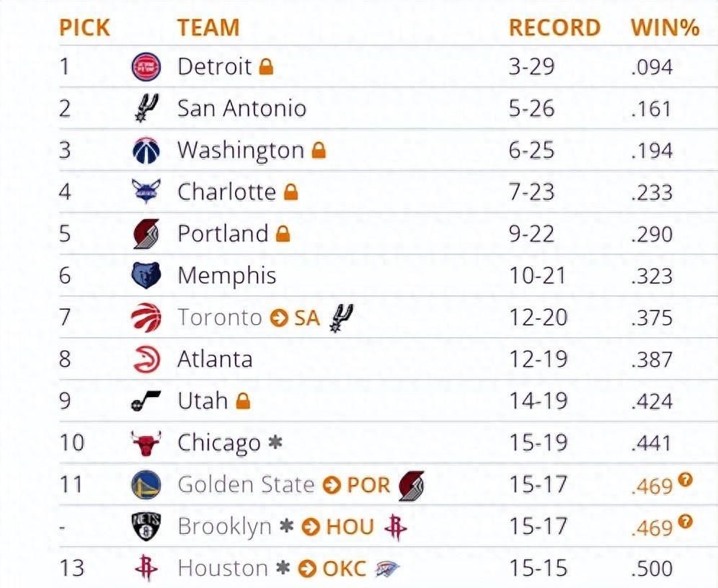Click the San Antonio team name
Image resolution: width=718 pixels, height=588 pixels.
click(x=241, y=108)
